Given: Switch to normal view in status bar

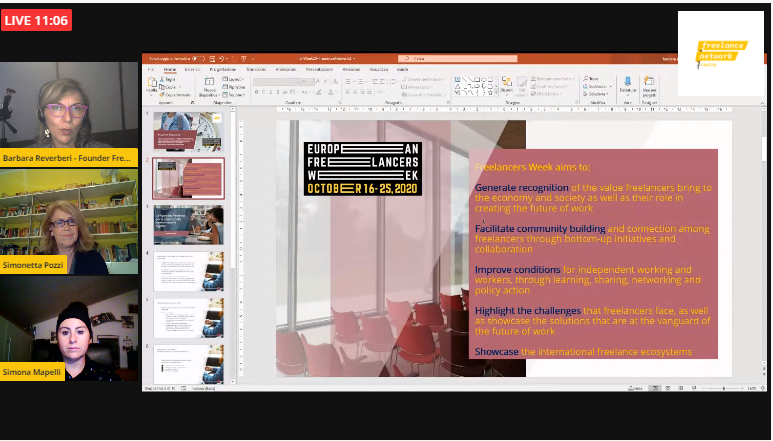Looking at the screenshot, I should [655, 388].
